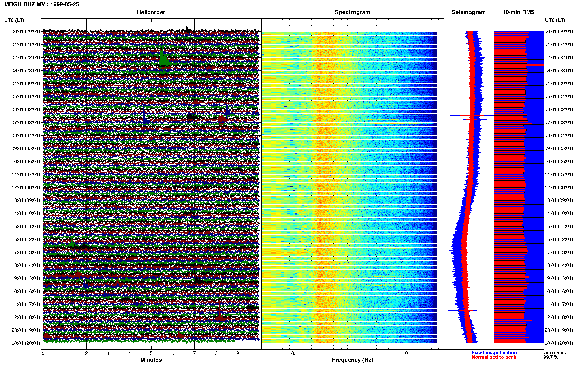
Task: Click left axis label 06:01 (02:01)
Action: pyautogui.click(x=26, y=109)
